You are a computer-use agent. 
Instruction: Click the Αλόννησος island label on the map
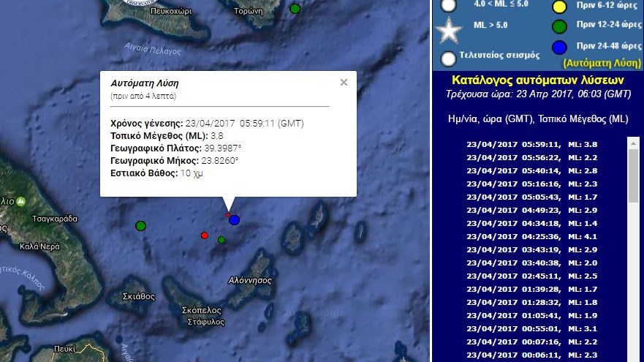tap(250, 280)
